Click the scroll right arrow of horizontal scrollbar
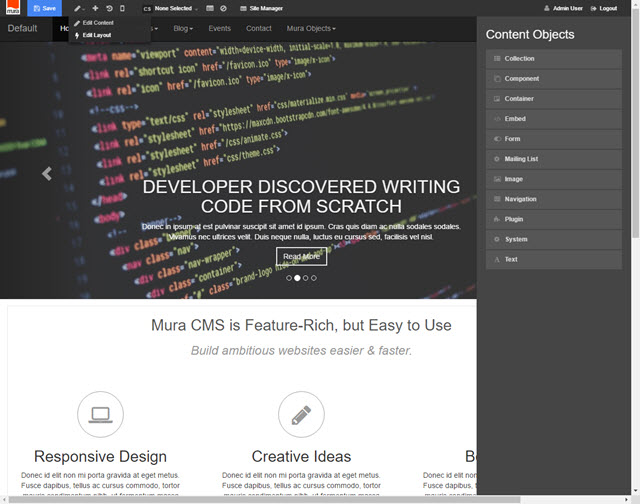The width and height of the screenshot is (640, 504). tap(627, 500)
